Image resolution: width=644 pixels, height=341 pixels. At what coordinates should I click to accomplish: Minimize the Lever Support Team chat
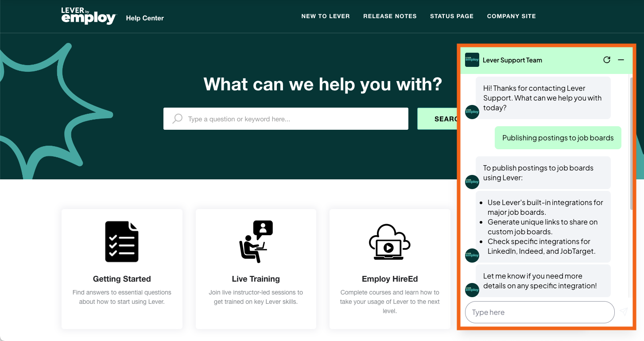(621, 60)
